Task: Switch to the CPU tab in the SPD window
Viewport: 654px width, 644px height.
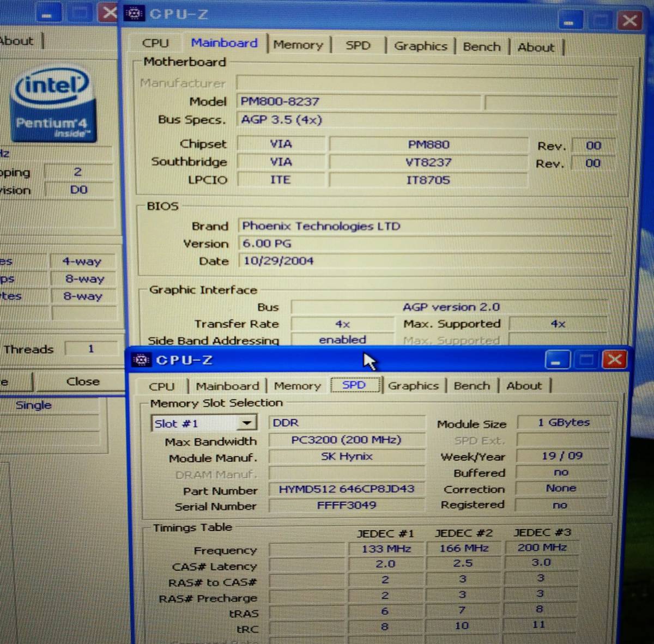Action: coord(162,386)
